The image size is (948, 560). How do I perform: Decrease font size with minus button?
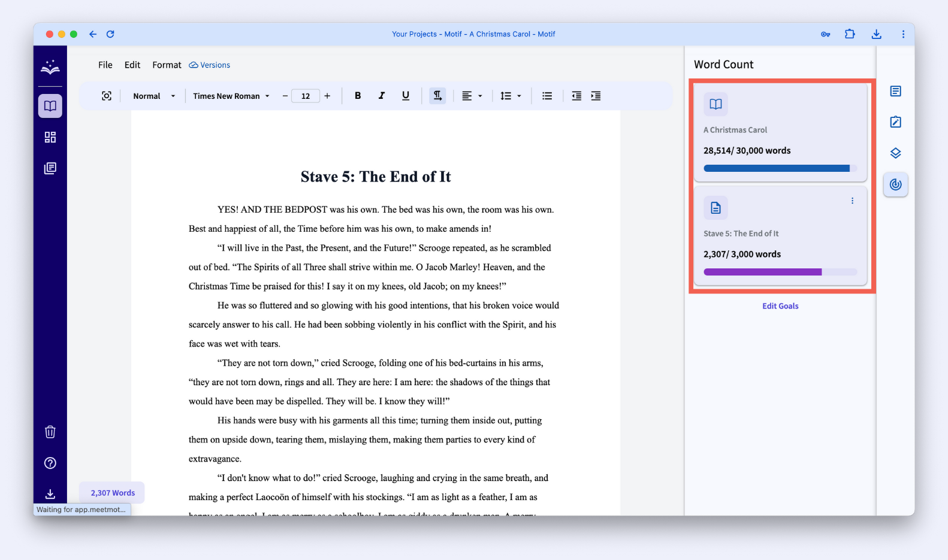[x=285, y=96]
